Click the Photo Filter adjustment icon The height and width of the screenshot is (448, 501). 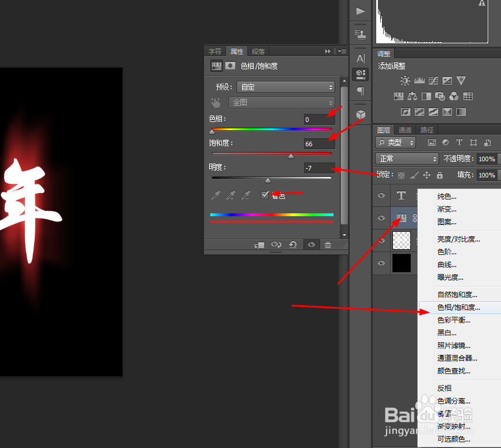[440, 96]
